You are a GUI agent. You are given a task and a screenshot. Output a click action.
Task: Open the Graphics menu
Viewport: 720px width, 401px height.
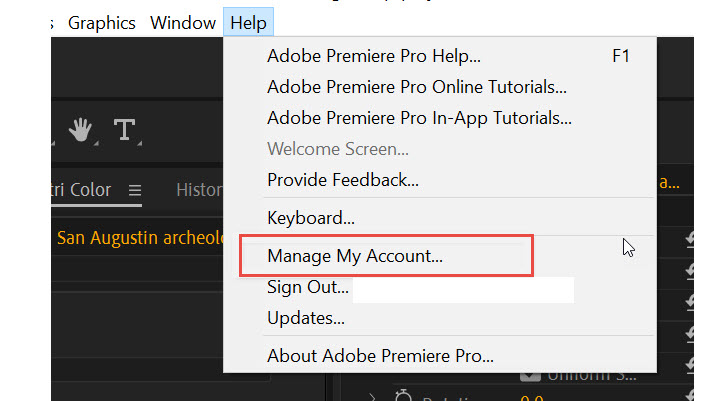102,22
